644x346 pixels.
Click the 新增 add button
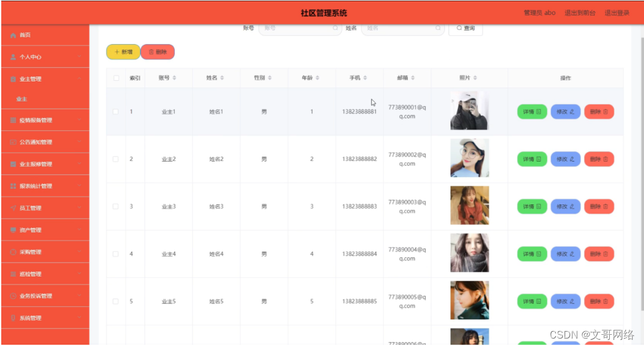coord(123,52)
